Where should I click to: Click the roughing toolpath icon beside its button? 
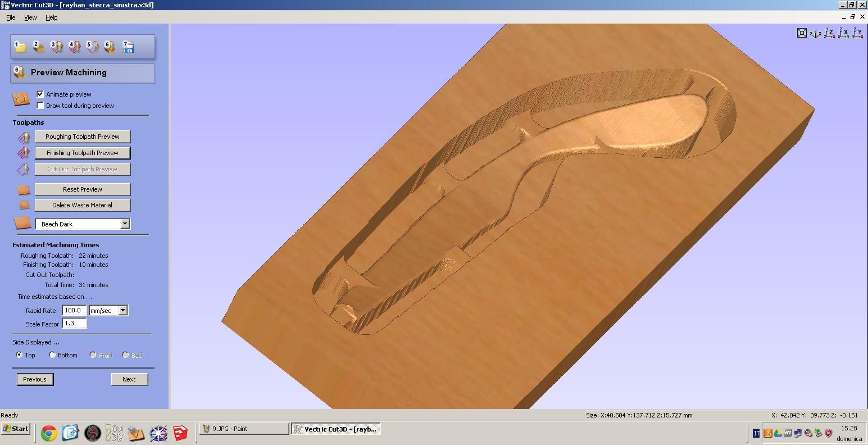pos(23,137)
